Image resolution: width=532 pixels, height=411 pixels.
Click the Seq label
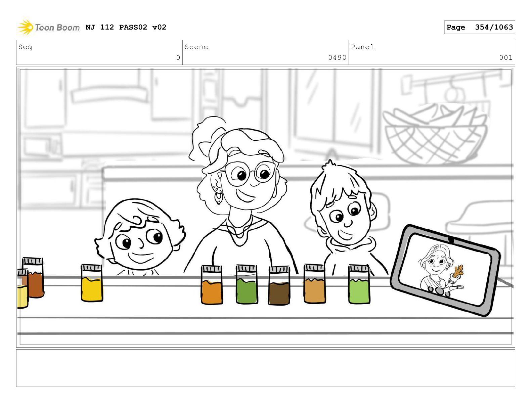tap(25, 47)
